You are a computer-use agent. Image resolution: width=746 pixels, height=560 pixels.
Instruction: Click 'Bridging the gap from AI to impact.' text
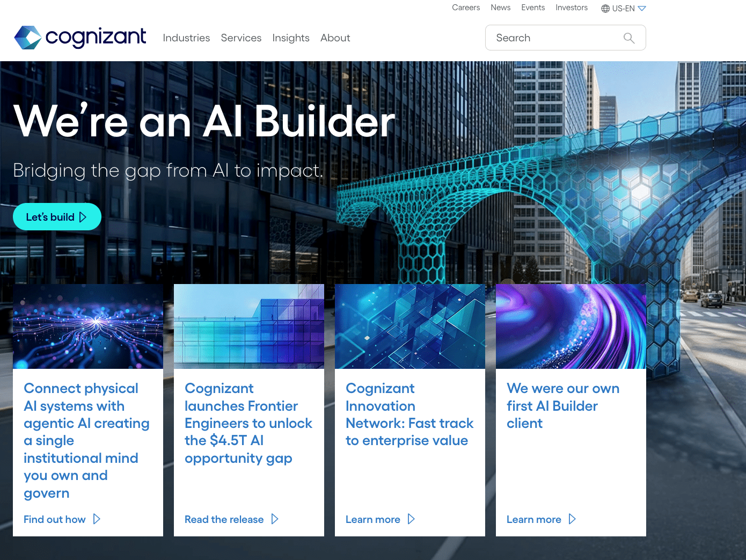tap(169, 171)
